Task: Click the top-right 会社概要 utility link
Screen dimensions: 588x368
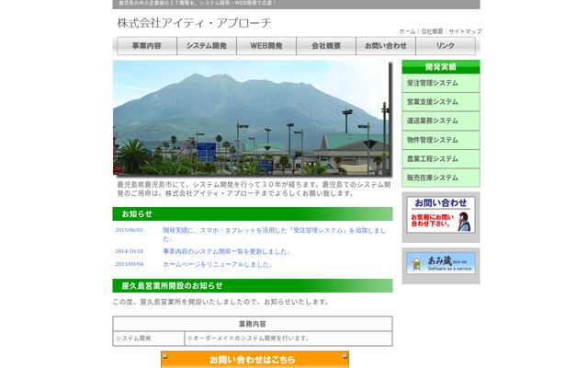Action: pyautogui.click(x=432, y=31)
